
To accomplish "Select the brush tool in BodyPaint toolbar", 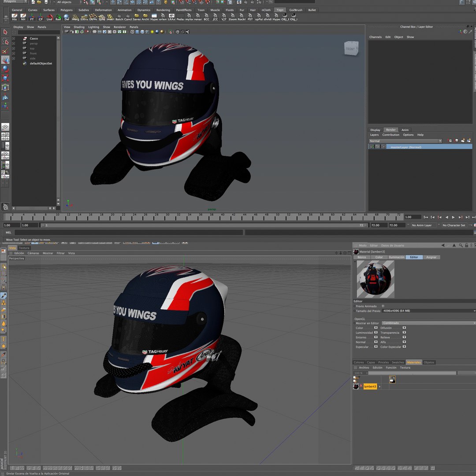I will tap(4, 295).
